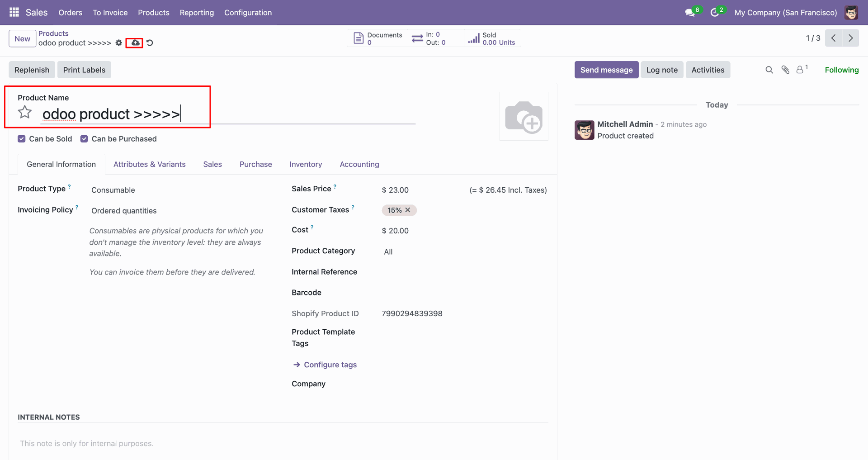Open the activities clock icon
The height and width of the screenshot is (460, 868).
click(x=715, y=13)
